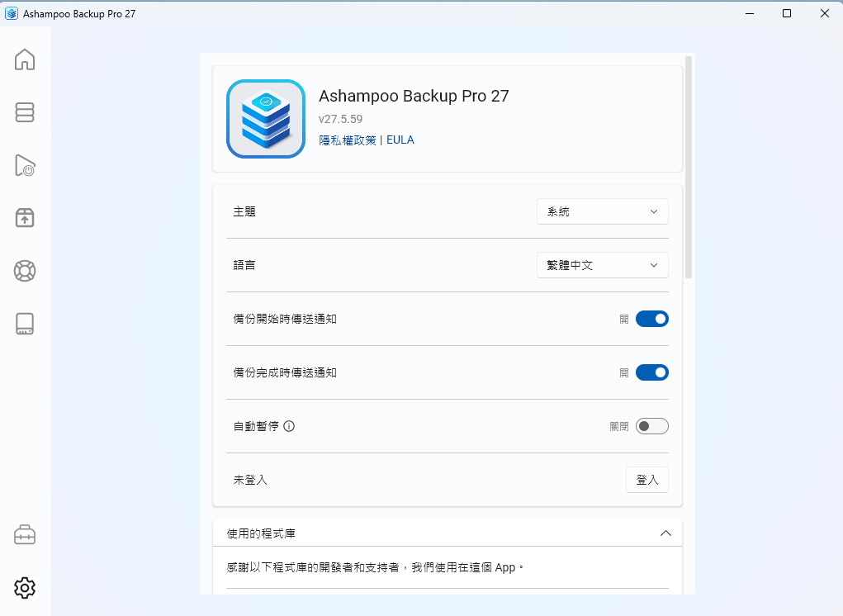
Task: Open the 語言 dropdown showing 繁體中文
Action: [603, 265]
